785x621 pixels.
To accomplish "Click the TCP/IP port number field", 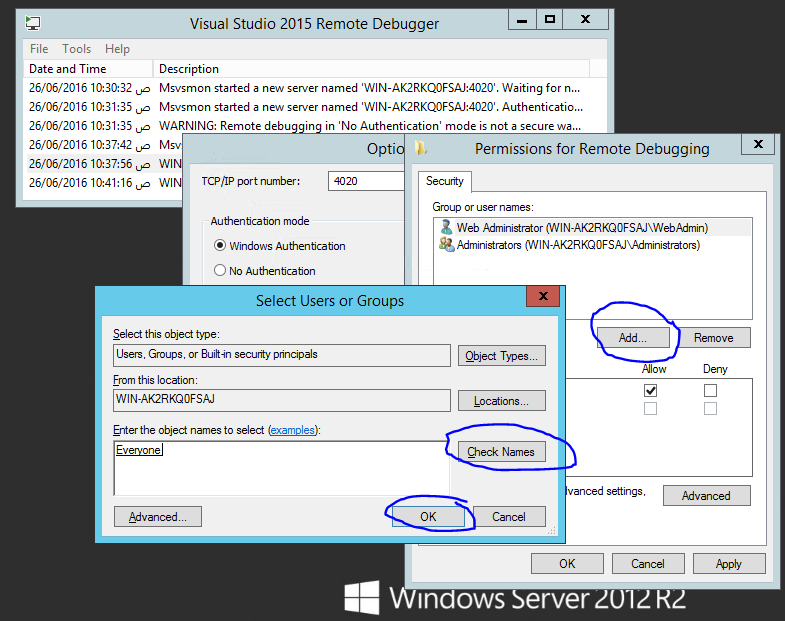I will tap(367, 181).
